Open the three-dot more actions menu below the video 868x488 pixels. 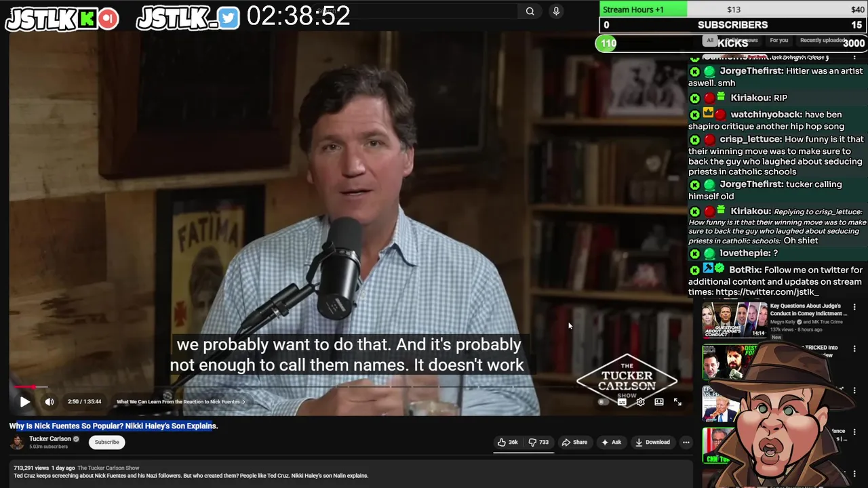click(x=686, y=442)
